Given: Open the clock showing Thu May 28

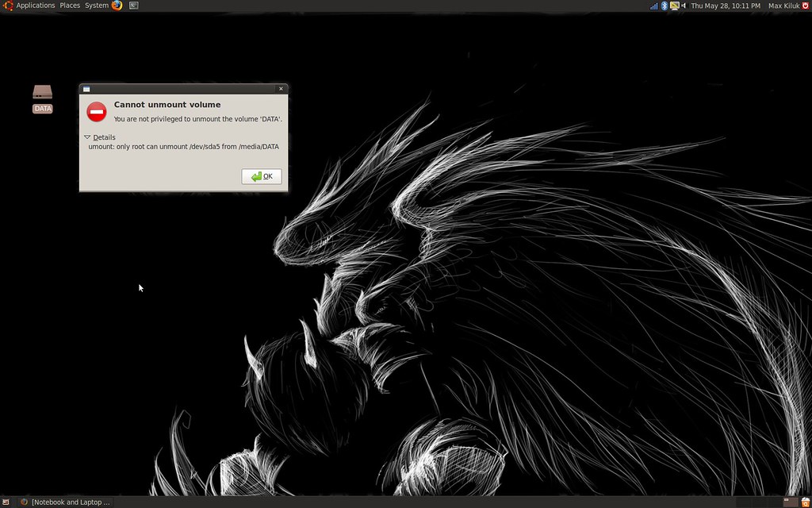Looking at the screenshot, I should click(x=726, y=6).
